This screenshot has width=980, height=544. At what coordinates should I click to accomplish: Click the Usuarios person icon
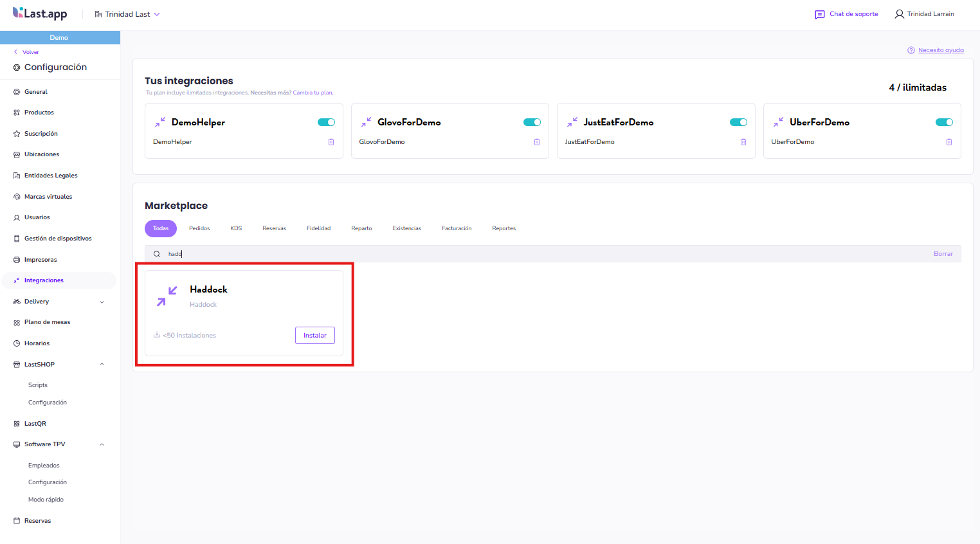pyautogui.click(x=17, y=218)
